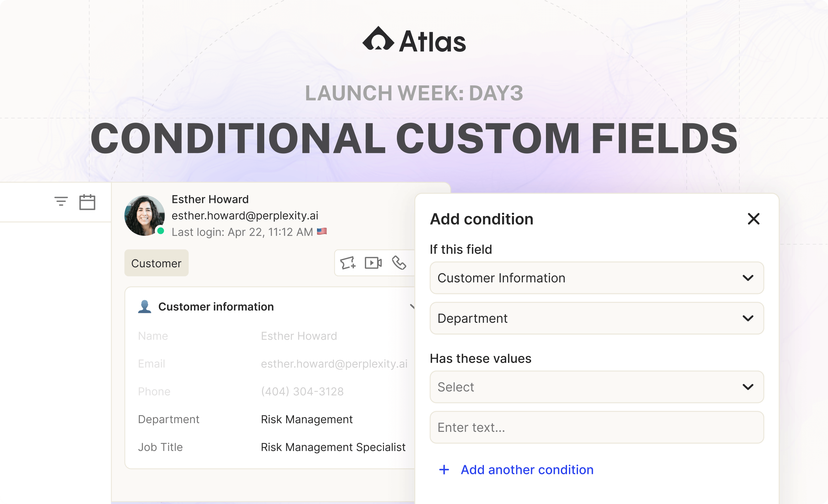Open the Select values dropdown
828x504 pixels.
point(597,387)
